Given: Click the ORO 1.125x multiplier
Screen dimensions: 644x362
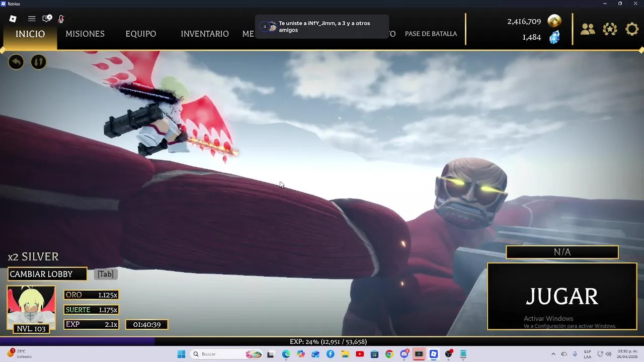Looking at the screenshot, I should (x=92, y=295).
